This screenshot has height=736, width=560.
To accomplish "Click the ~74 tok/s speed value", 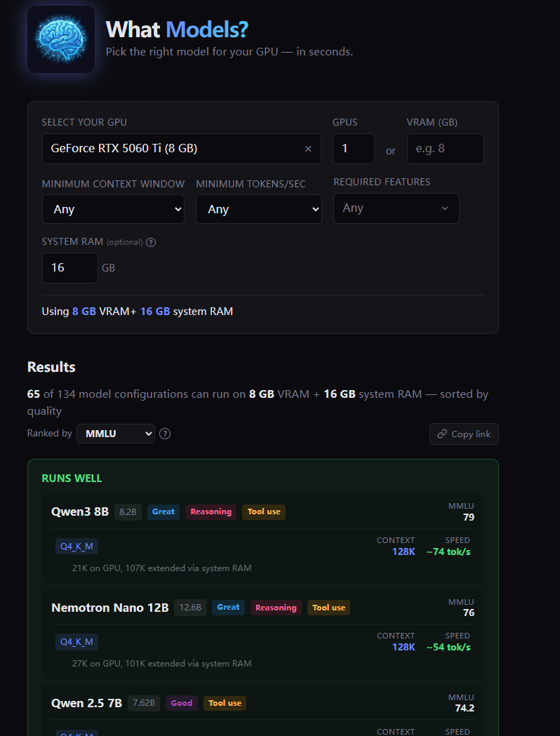I will (x=448, y=552).
